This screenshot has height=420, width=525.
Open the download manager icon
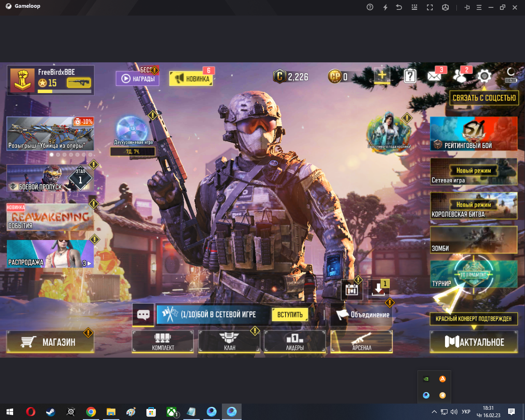tap(378, 290)
